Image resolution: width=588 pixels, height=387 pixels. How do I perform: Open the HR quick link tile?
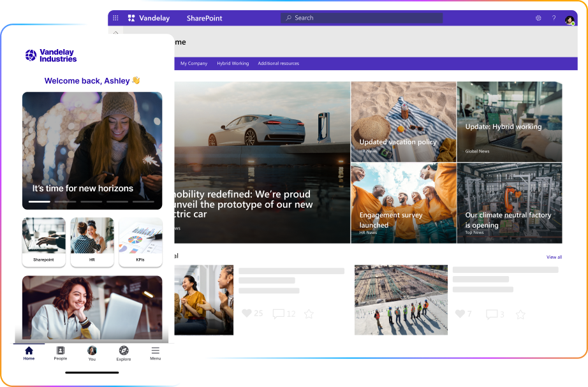tap(92, 242)
